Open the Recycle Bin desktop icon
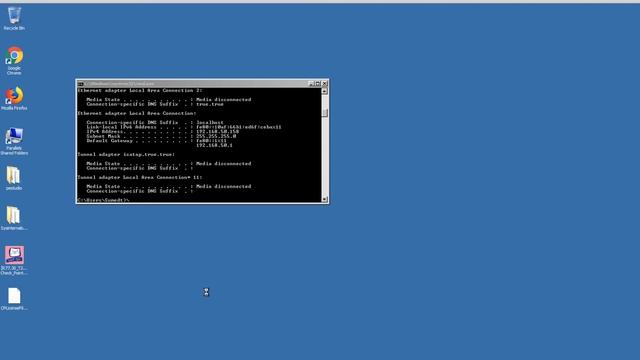The width and height of the screenshot is (640, 360). (14, 18)
